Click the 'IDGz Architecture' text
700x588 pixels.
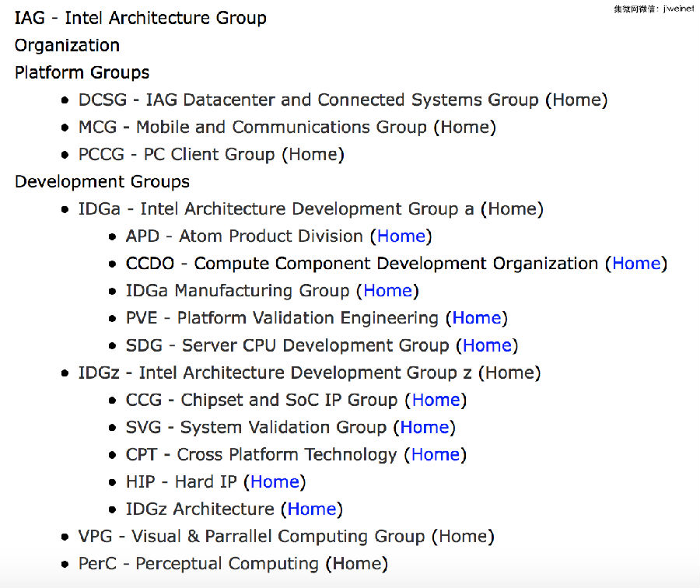pos(200,509)
